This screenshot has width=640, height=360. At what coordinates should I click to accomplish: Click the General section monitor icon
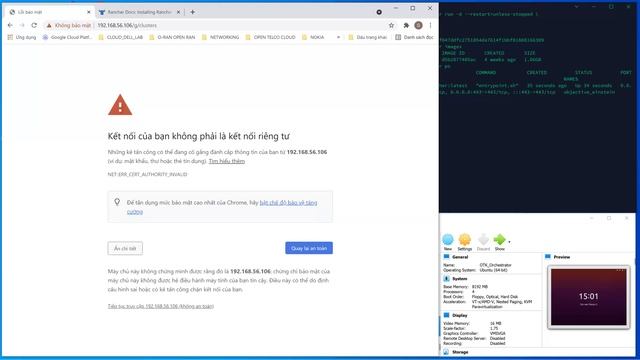pos(446,257)
